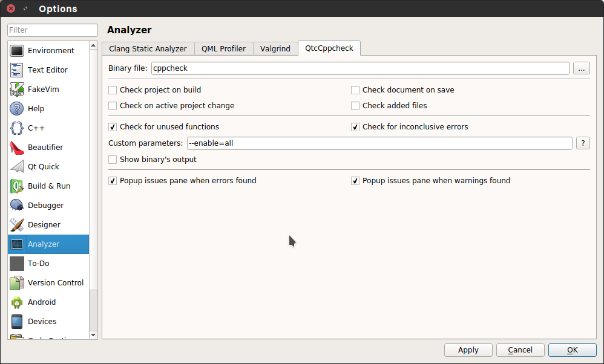Switch to Clang Static Analyzer tab

pos(148,49)
